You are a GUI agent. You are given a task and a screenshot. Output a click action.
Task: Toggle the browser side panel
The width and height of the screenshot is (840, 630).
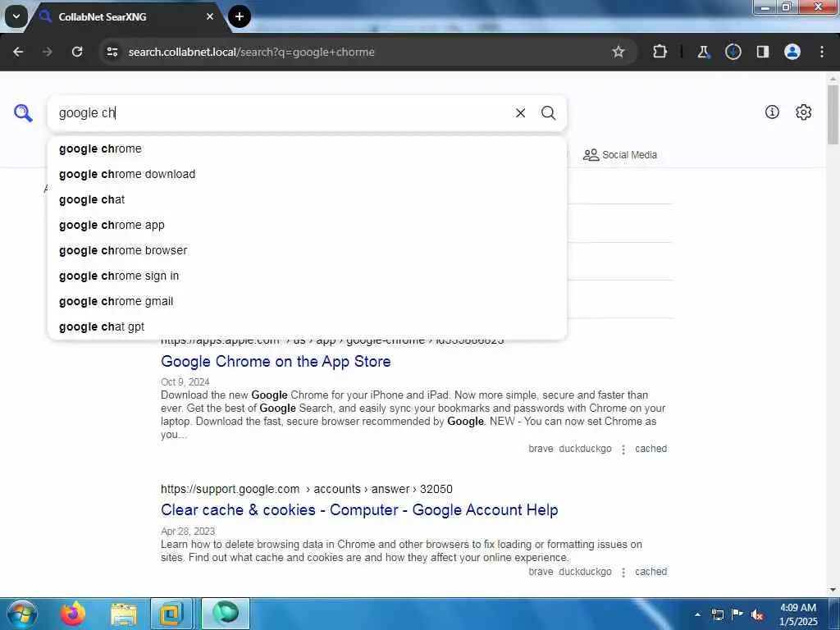click(762, 52)
